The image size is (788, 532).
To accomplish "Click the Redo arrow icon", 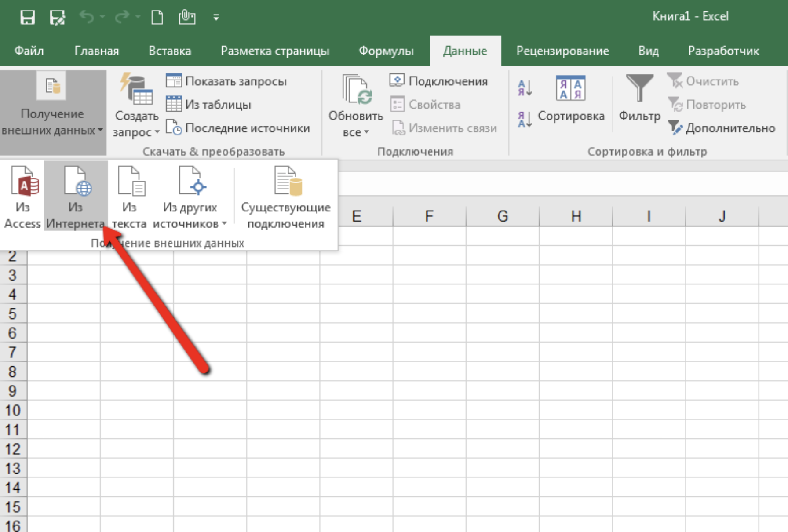I will pos(122,17).
